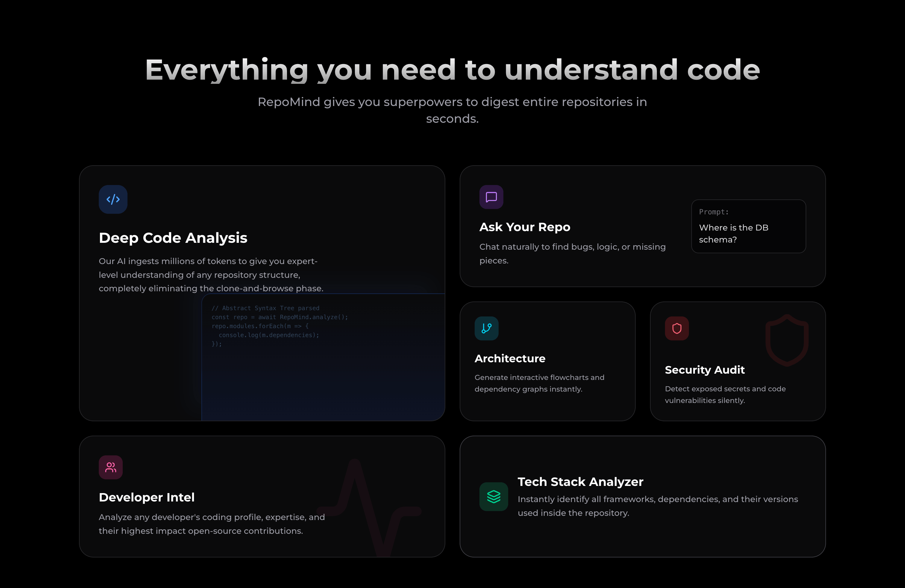Open the Ask Your Repo heading
Image resolution: width=905 pixels, height=588 pixels.
[524, 227]
